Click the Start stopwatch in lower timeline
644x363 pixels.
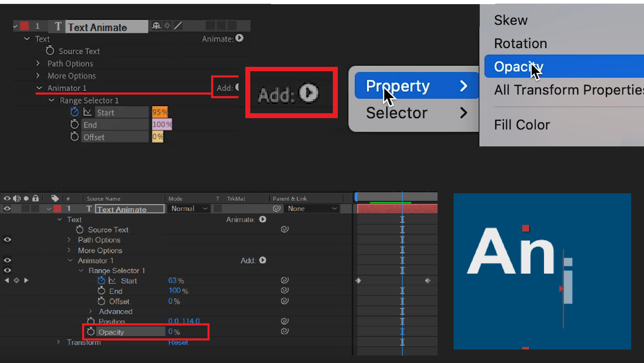101,280
